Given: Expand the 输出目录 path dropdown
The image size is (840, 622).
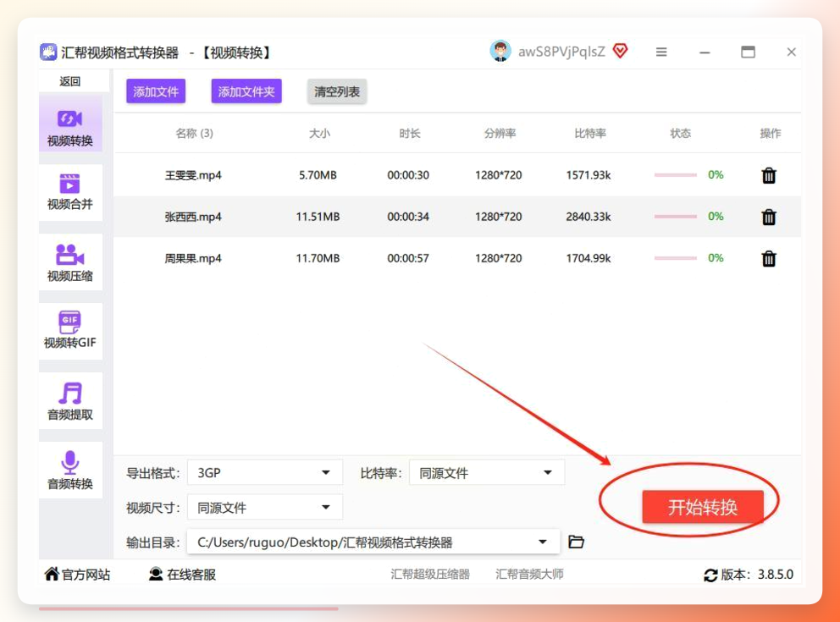Looking at the screenshot, I should tap(373, 542).
